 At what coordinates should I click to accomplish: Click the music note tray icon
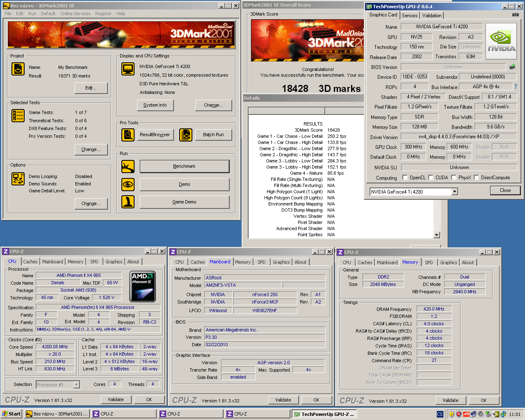[503, 414]
